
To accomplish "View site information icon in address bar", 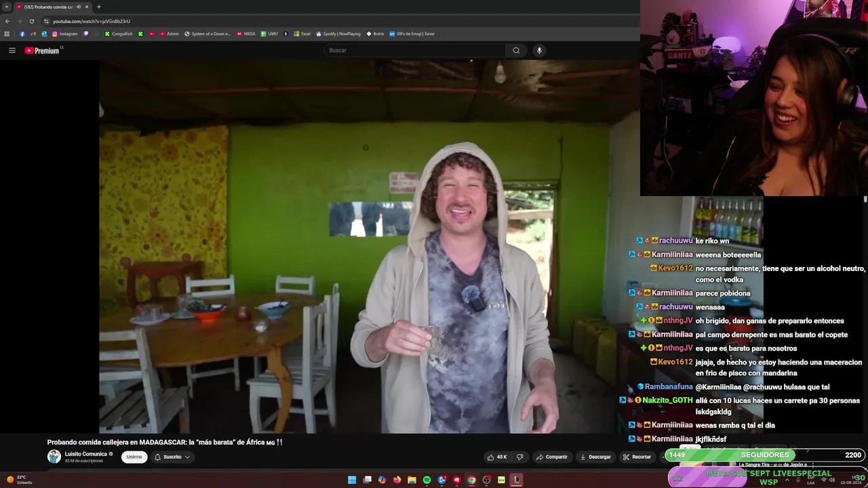I will (46, 21).
